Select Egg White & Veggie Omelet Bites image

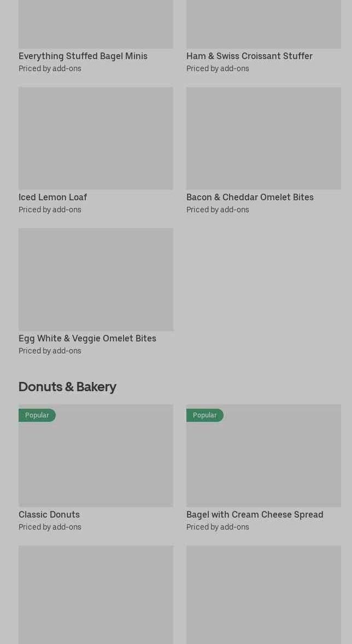[x=96, y=279]
